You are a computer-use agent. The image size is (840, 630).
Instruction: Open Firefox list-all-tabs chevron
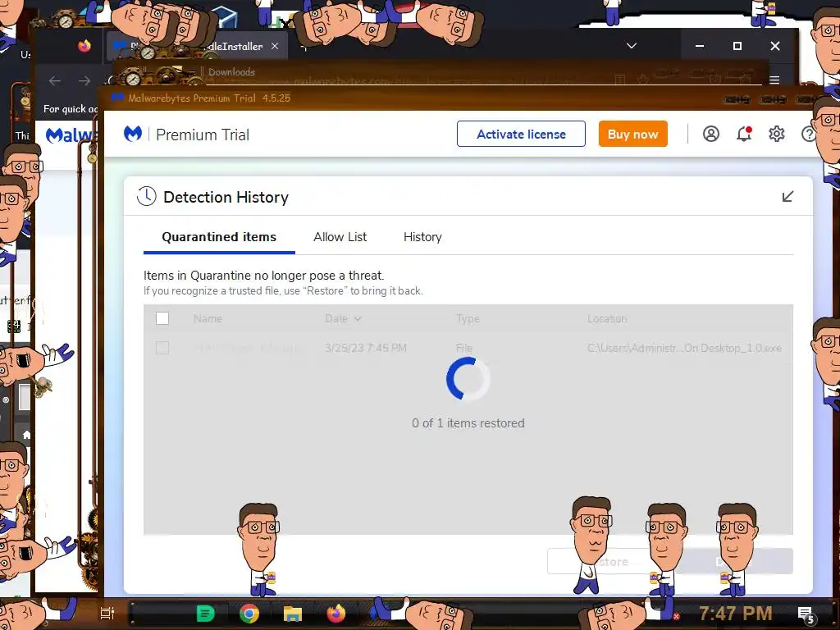632,46
